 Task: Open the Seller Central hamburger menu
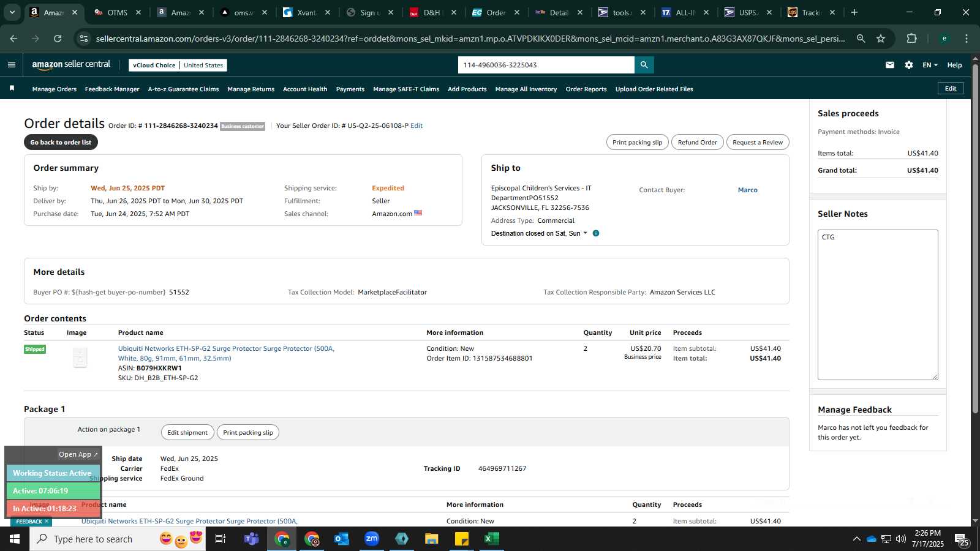(11, 65)
